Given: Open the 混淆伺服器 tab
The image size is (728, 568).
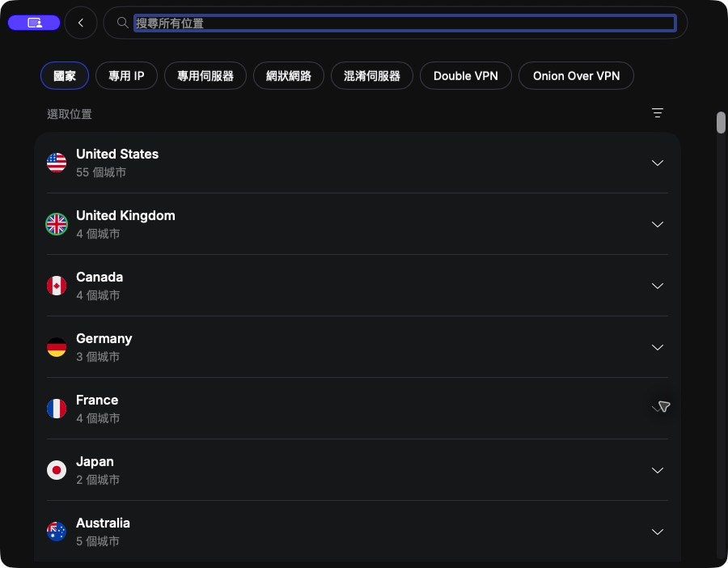Looking at the screenshot, I should point(372,76).
